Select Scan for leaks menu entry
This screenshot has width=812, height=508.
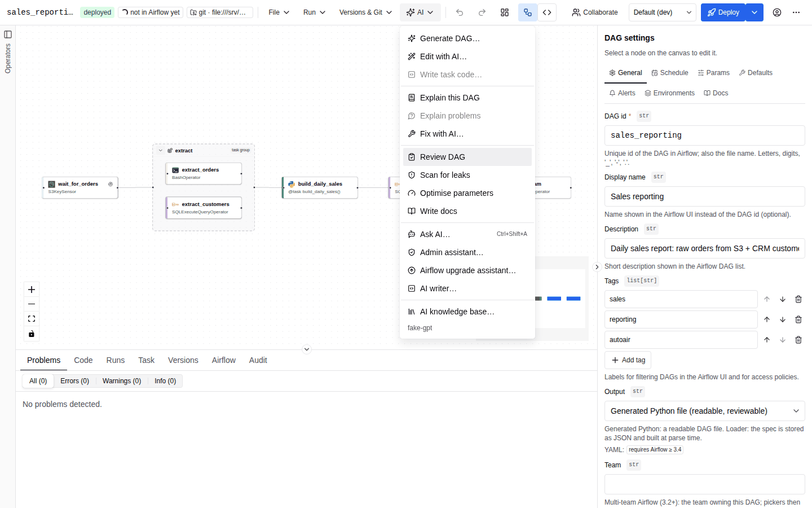467,175
